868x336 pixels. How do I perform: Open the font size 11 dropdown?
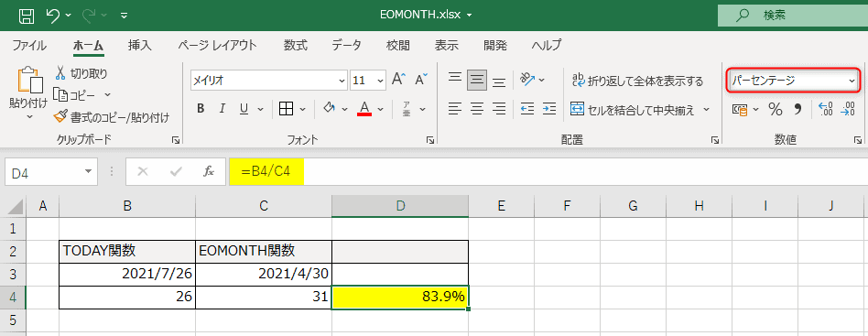380,81
